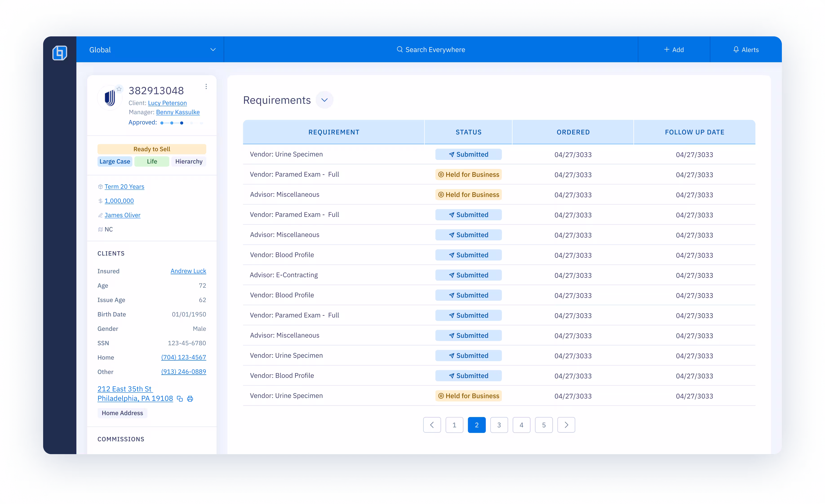Image resolution: width=825 pixels, height=504 pixels.
Task: Open the Term 20 Years link
Action: [x=124, y=187]
